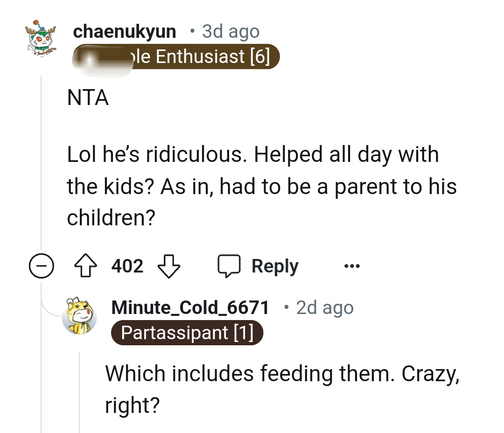Viewport: 504px width, 433px height.
Task: Click the "2d ago" timestamp
Action: (x=324, y=307)
